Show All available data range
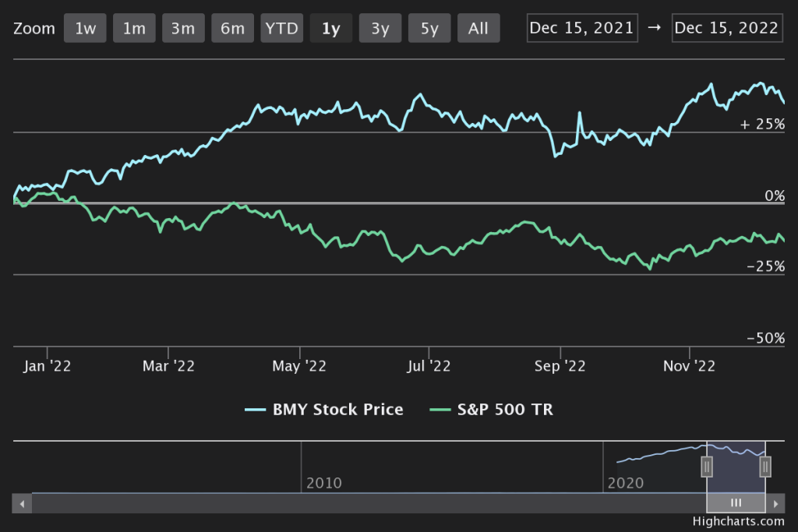The height and width of the screenshot is (532, 798). click(x=478, y=29)
